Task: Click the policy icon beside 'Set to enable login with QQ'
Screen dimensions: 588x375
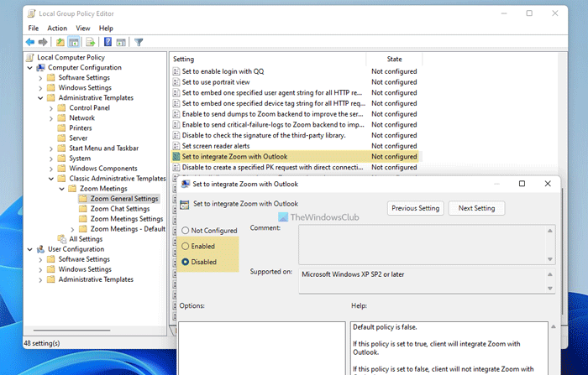Action: click(x=176, y=71)
